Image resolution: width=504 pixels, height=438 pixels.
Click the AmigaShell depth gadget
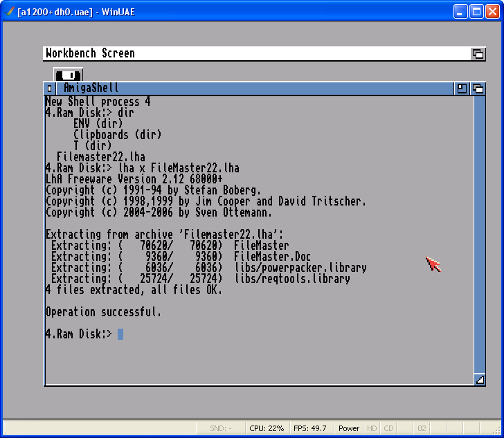(478, 89)
